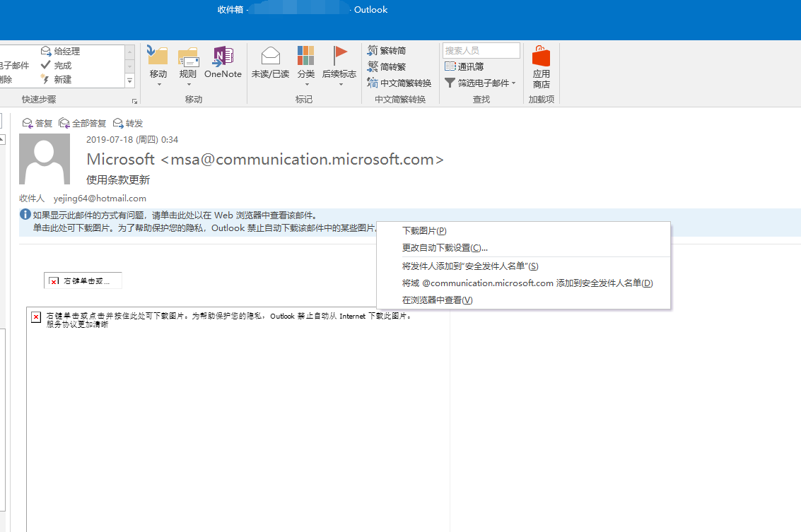Expand the Rules (规则) dropdown arrow

pyautogui.click(x=189, y=85)
